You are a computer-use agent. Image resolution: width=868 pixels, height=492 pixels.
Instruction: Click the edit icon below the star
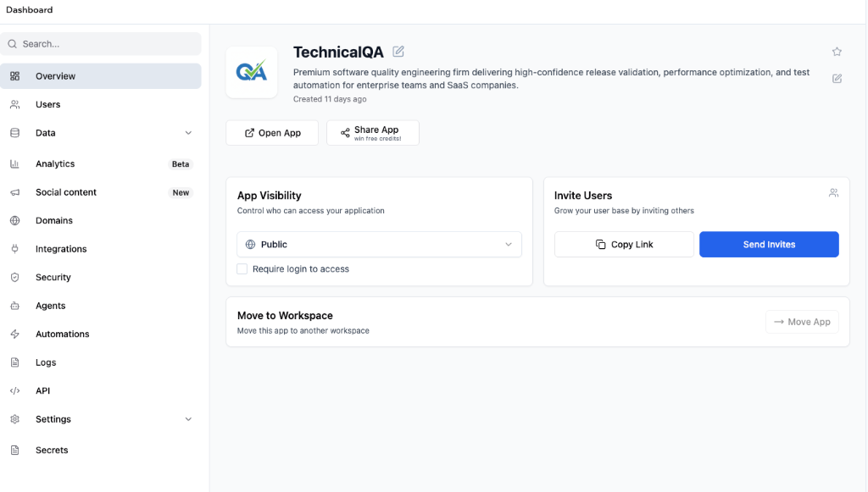click(837, 79)
